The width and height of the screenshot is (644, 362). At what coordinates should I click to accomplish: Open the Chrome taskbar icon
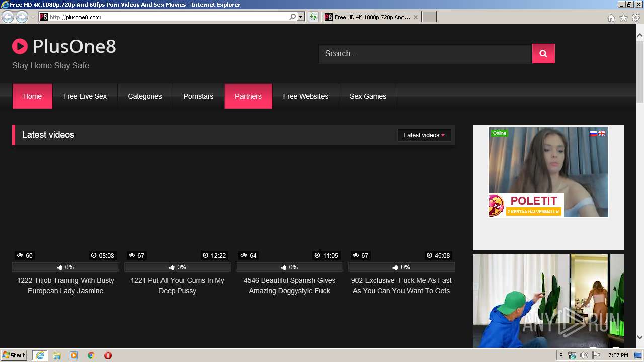pyautogui.click(x=91, y=355)
